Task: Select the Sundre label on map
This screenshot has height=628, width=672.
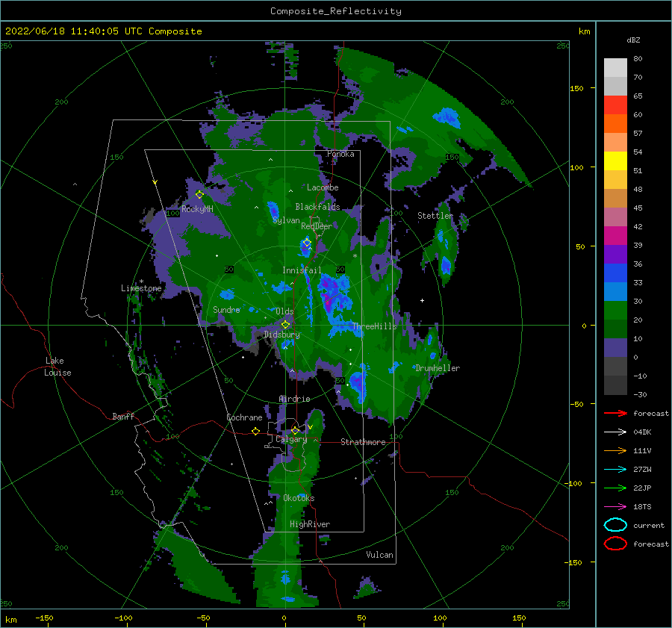Action: click(x=226, y=309)
